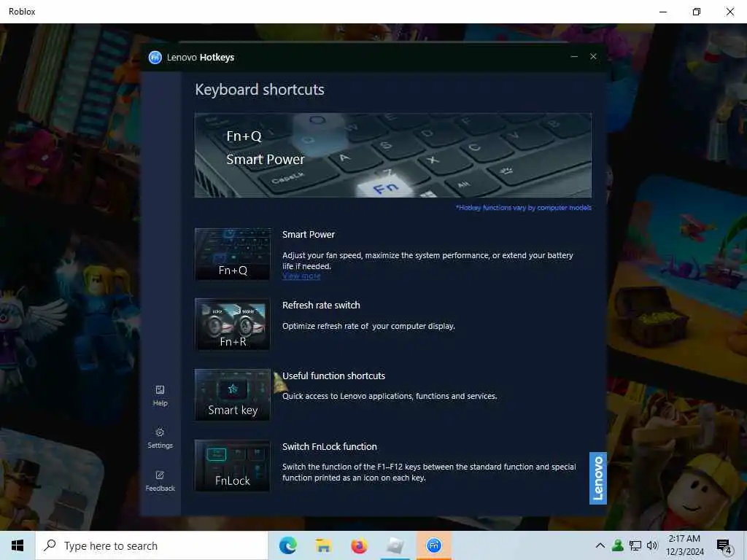Click the Refresh rate switch heading
The width and height of the screenshot is (747, 560).
coord(321,306)
